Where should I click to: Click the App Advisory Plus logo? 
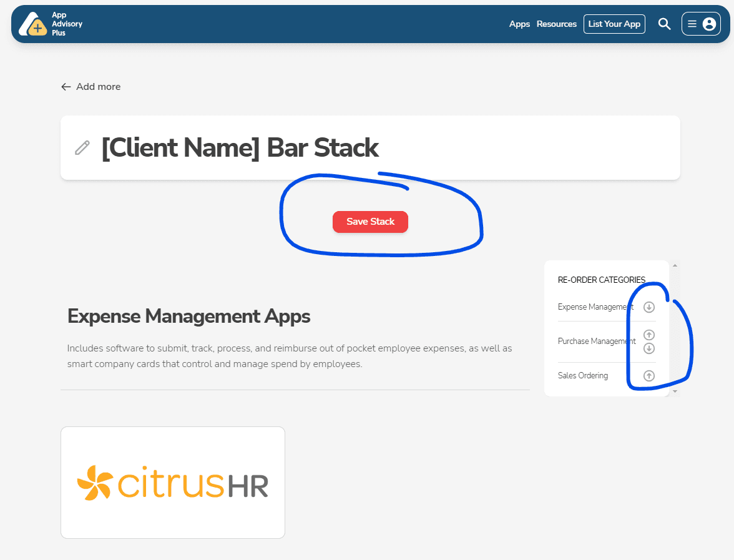click(51, 24)
